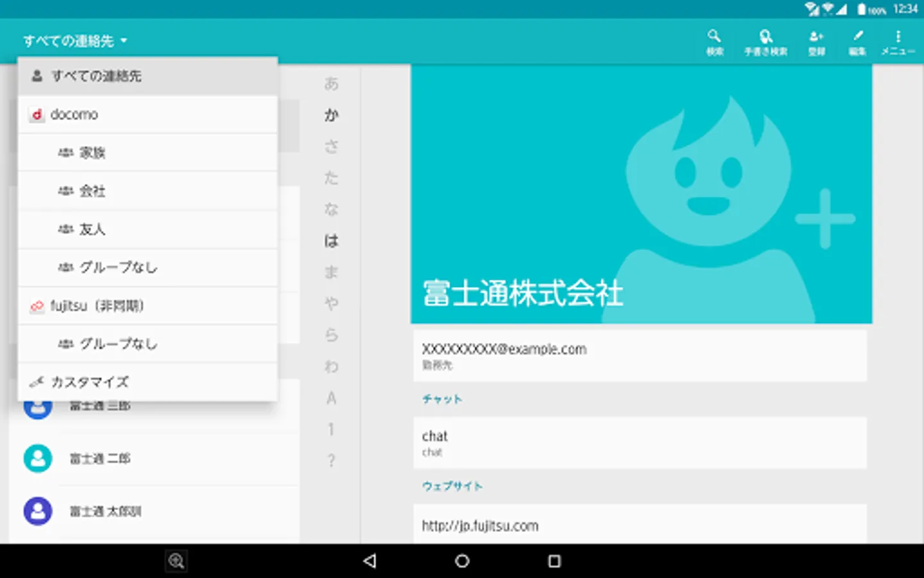Select the 会社 group
The height and width of the screenshot is (578, 924).
[x=148, y=191]
